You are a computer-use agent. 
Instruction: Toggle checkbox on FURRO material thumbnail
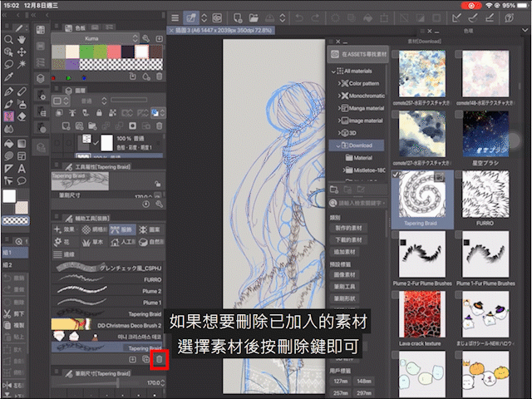click(x=458, y=175)
